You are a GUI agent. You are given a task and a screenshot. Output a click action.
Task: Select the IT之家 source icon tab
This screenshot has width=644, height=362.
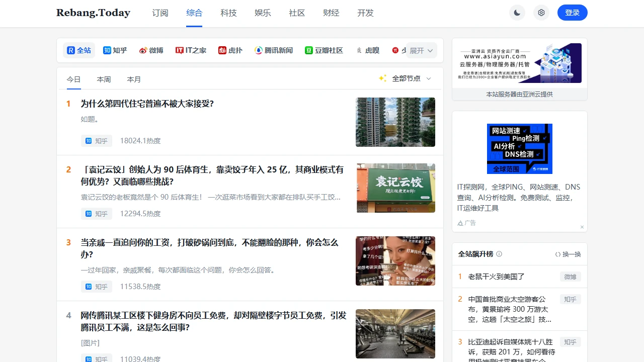[191, 50]
